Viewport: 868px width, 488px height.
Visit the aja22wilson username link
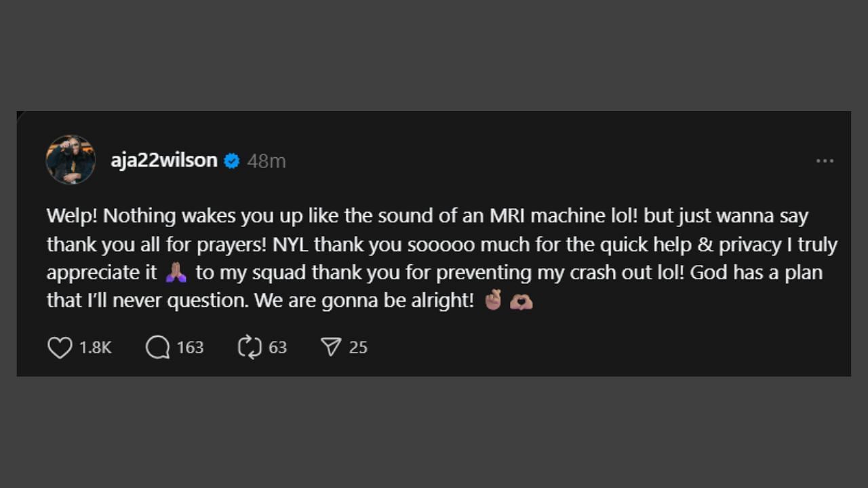coord(164,161)
